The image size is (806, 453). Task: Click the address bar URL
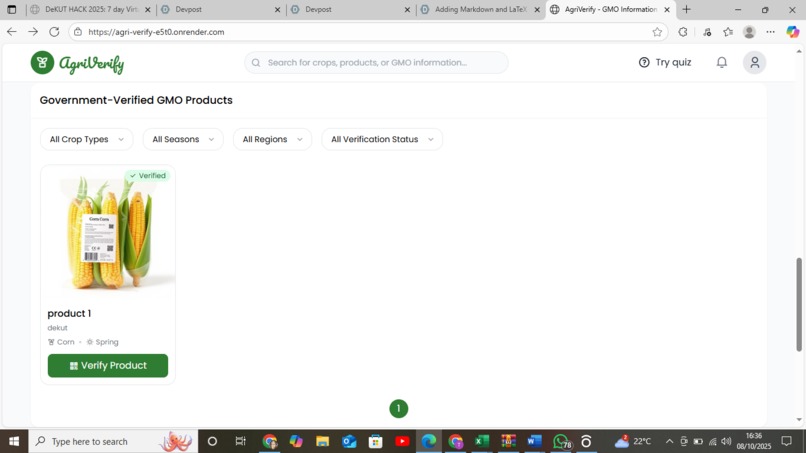coord(156,32)
